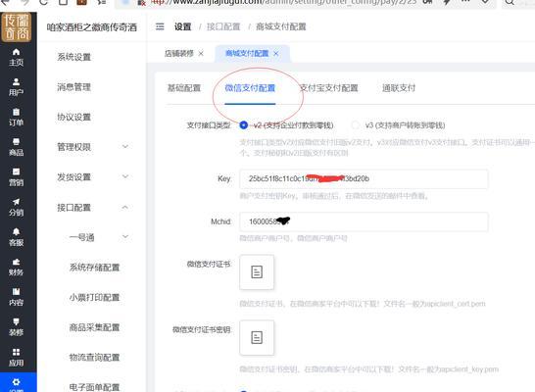
Task: Open the 客服 customer service section
Action: [16, 237]
